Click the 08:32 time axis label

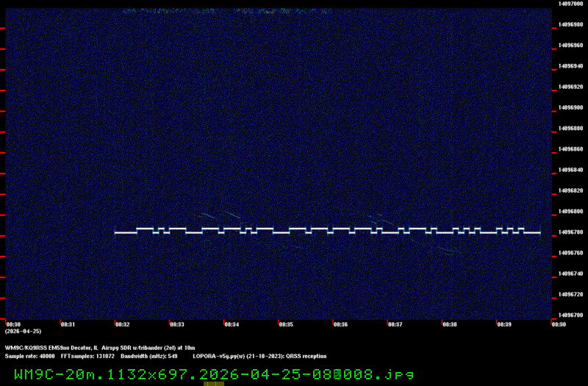pos(123,324)
